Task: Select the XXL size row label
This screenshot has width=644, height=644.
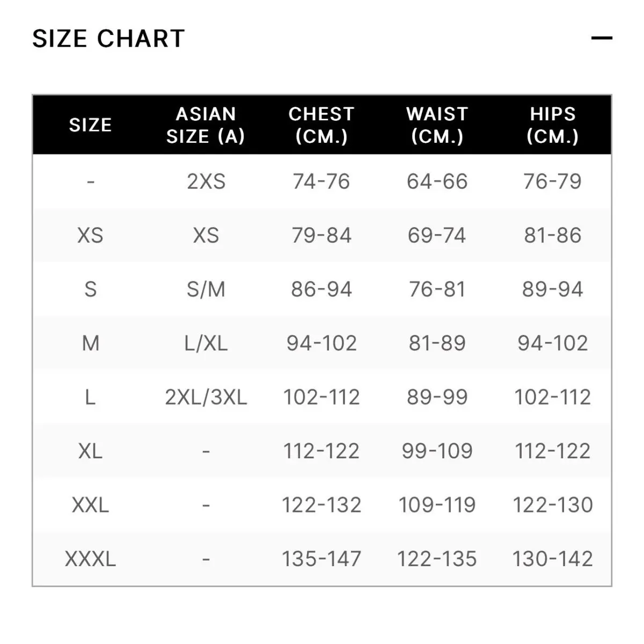Action: coord(90,505)
